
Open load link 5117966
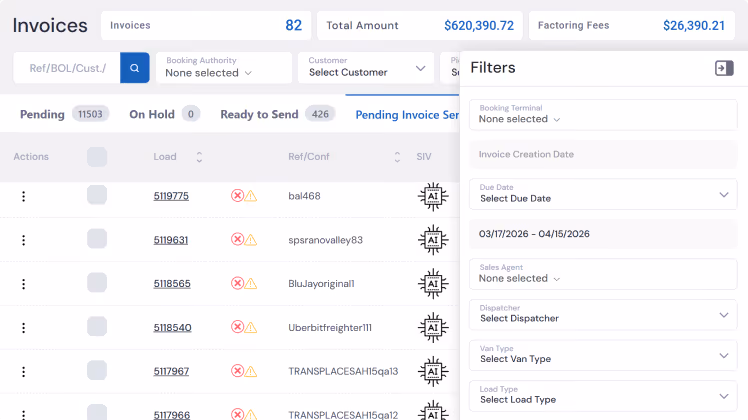point(171,415)
